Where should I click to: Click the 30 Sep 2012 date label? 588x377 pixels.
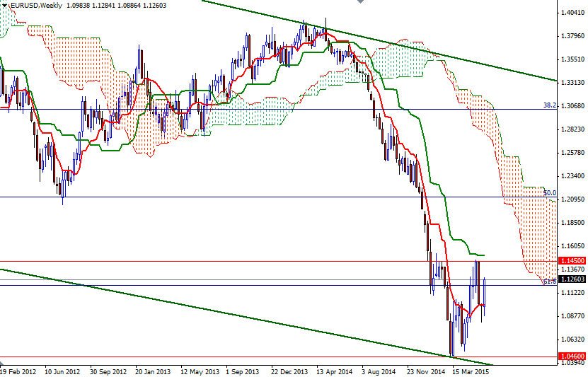108,372
